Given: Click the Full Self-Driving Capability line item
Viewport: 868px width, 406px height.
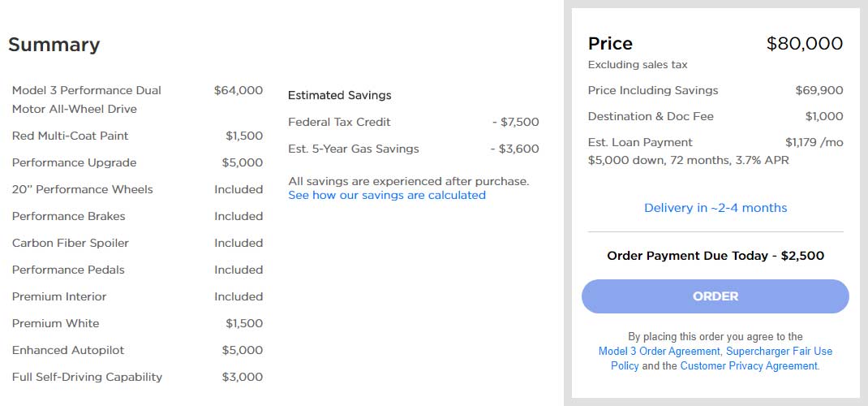Looking at the screenshot, I should click(87, 377).
